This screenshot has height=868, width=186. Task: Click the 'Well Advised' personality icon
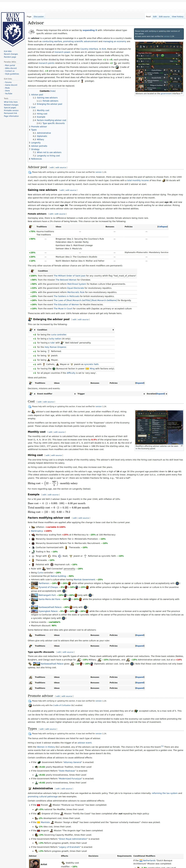point(62,343)
